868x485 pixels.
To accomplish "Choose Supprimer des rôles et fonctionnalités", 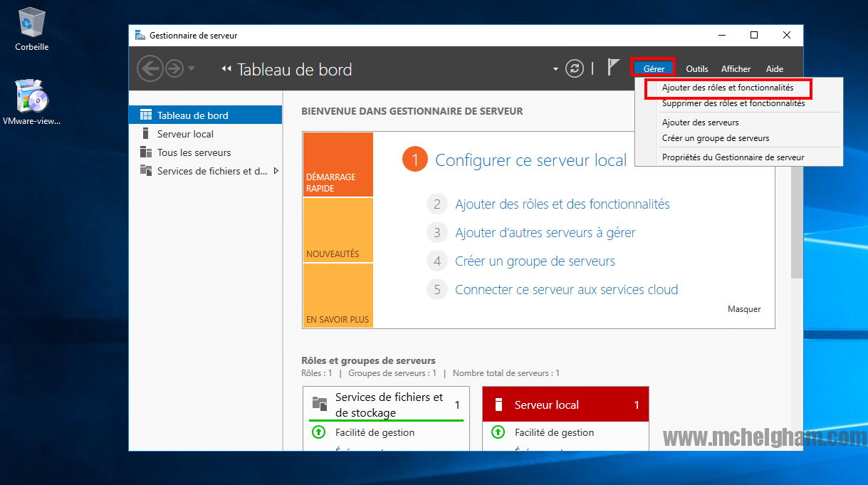I will click(733, 103).
